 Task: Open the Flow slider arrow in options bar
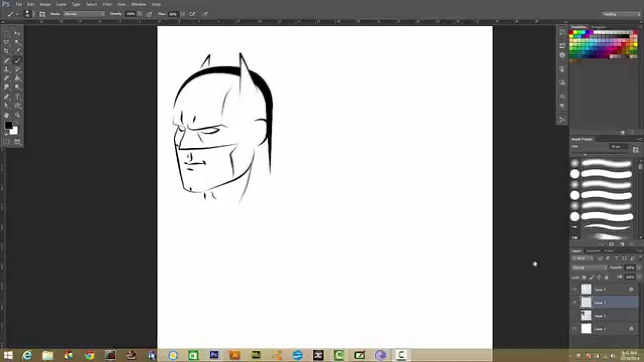(x=183, y=14)
